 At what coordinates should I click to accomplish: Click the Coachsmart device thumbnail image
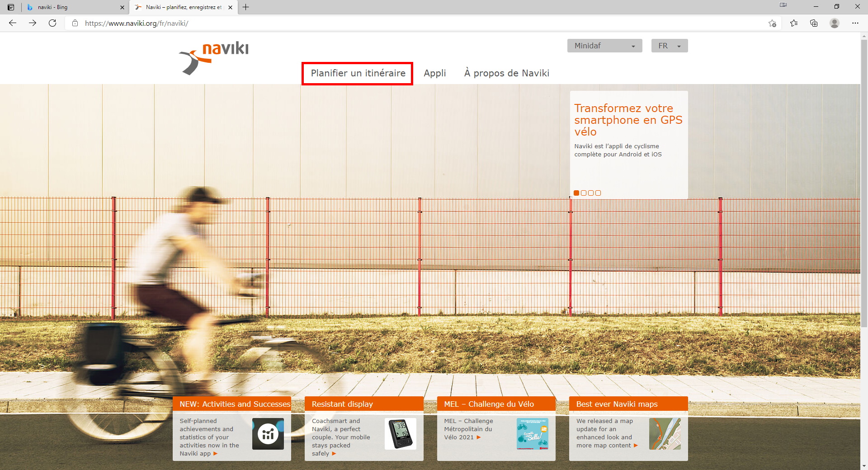tap(400, 434)
